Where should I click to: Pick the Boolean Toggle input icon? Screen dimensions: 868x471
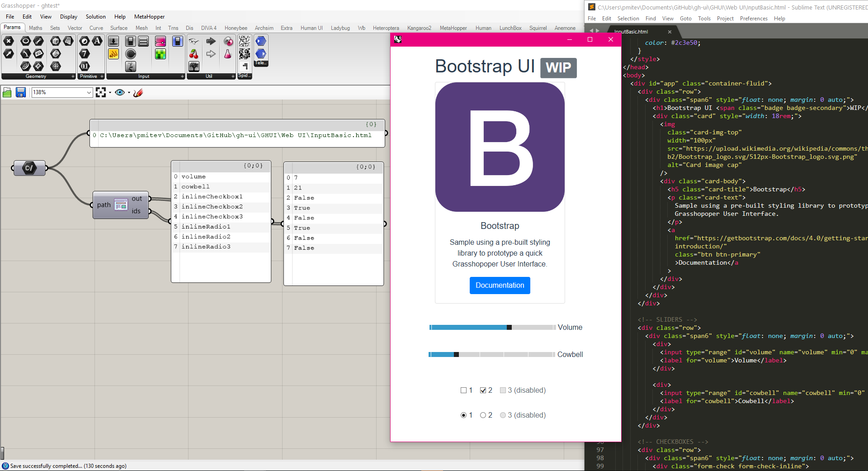(x=131, y=41)
